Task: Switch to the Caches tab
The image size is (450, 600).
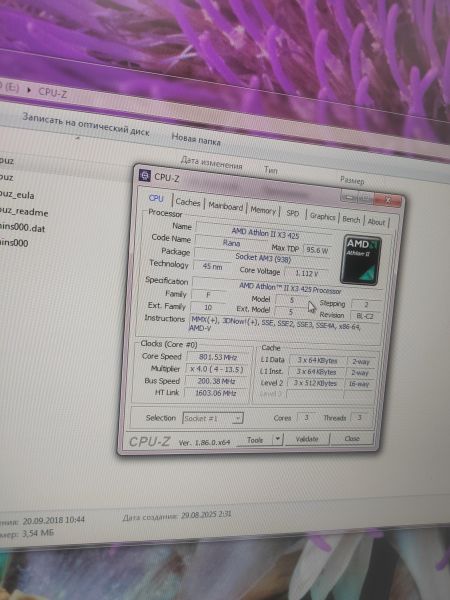Action: (188, 202)
